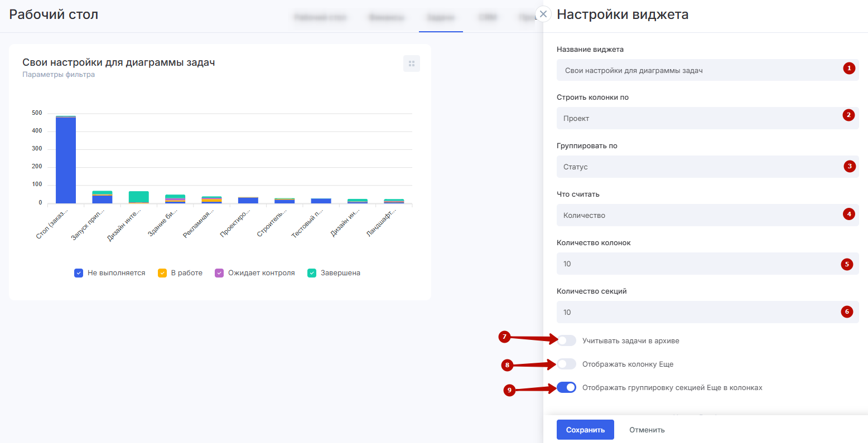
Task: Toggle the green 'Завершена' legend checkbox
Action: [312, 273]
